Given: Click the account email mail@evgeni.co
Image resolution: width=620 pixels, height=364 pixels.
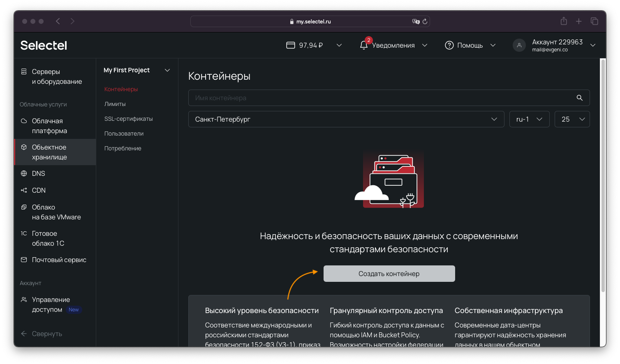Looking at the screenshot, I should pos(550,50).
